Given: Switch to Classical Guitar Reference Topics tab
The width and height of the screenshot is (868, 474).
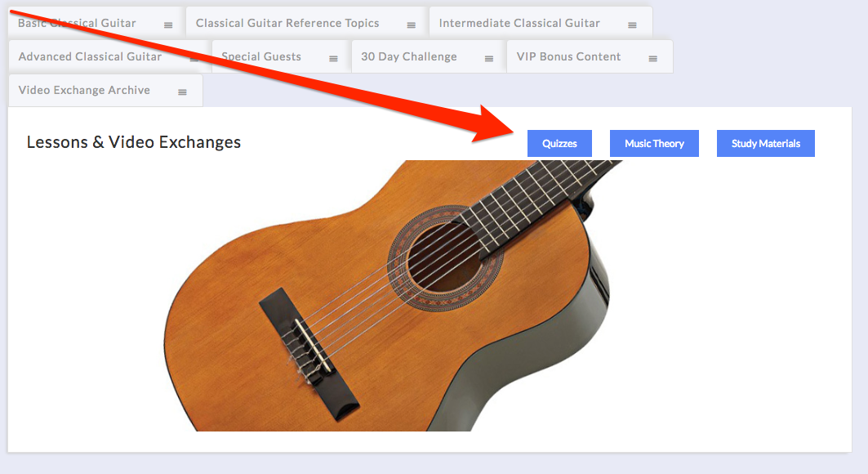Looking at the screenshot, I should 306,23.
